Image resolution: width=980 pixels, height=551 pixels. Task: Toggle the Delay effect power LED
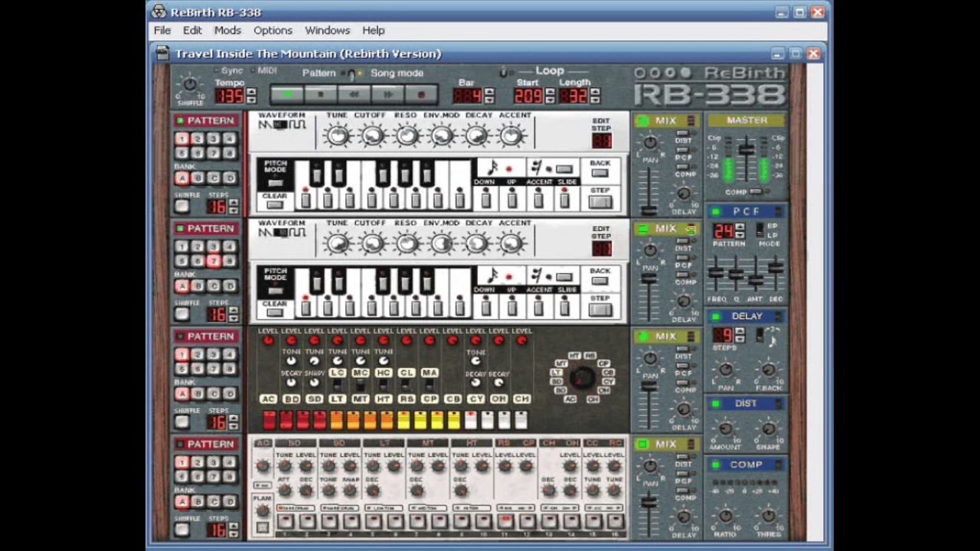pos(716,316)
